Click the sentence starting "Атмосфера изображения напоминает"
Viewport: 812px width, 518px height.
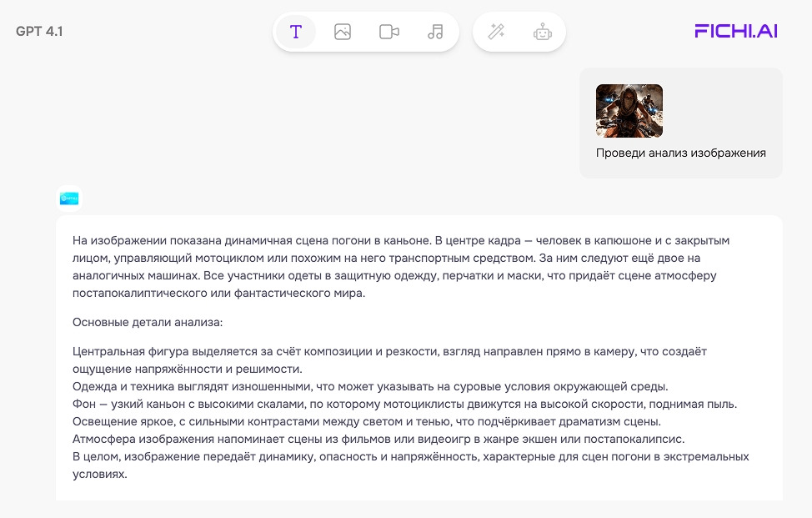[x=378, y=440]
